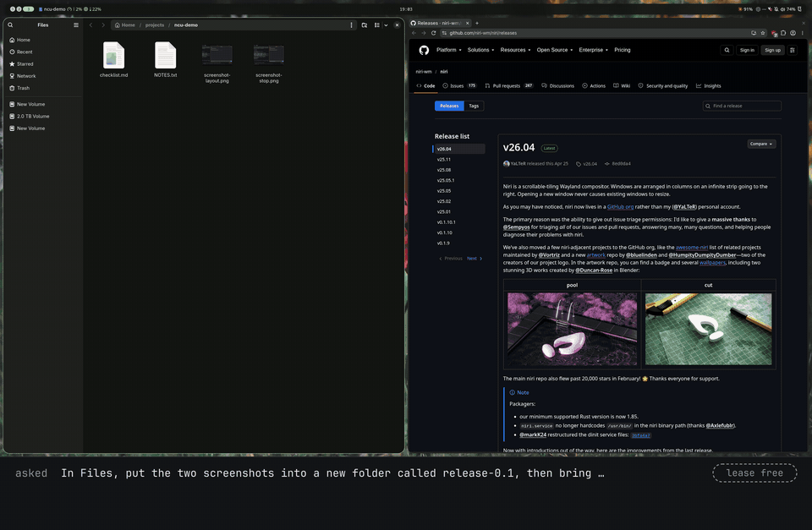Expand view options arrow in Files header
This screenshot has width=812, height=530.
click(x=386, y=25)
